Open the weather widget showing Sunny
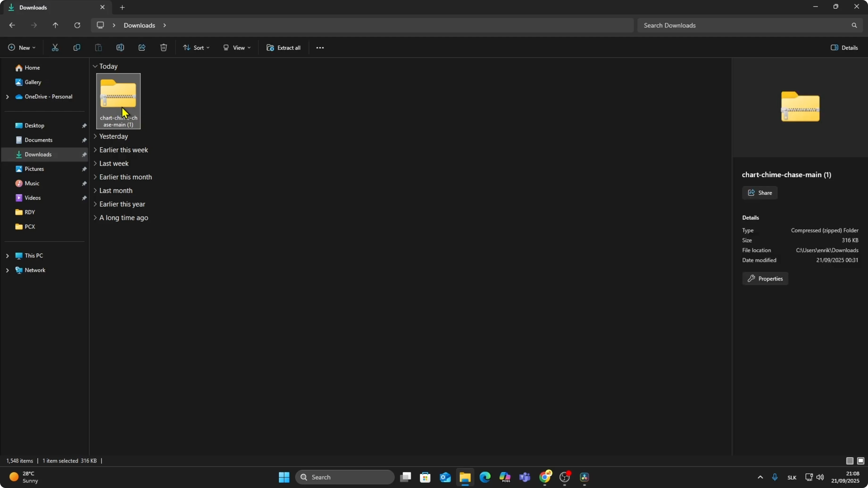Screen dimensions: 868x488 [x=24, y=477]
